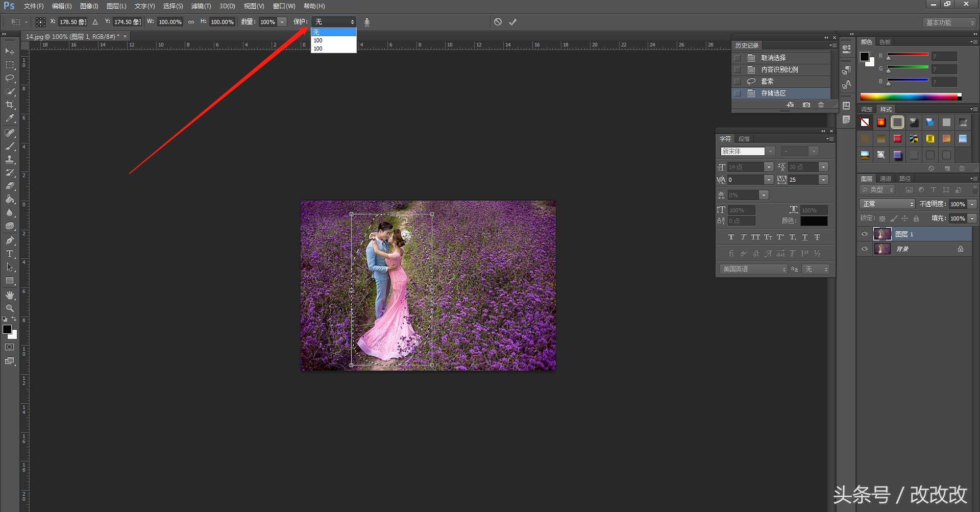
Task: Select the Brush tool
Action: click(x=10, y=146)
